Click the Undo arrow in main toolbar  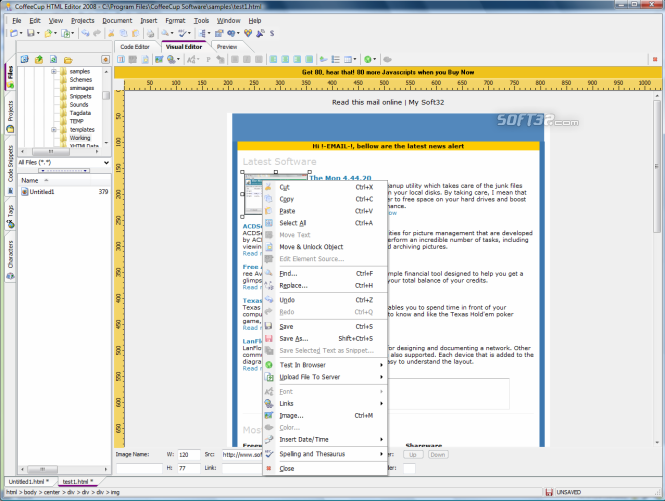point(85,33)
